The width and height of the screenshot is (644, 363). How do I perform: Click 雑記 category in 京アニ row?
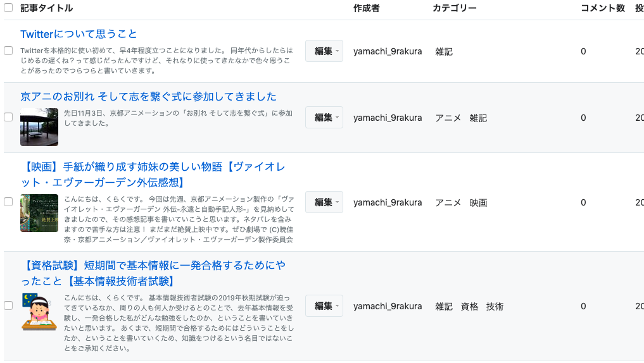coord(478,118)
